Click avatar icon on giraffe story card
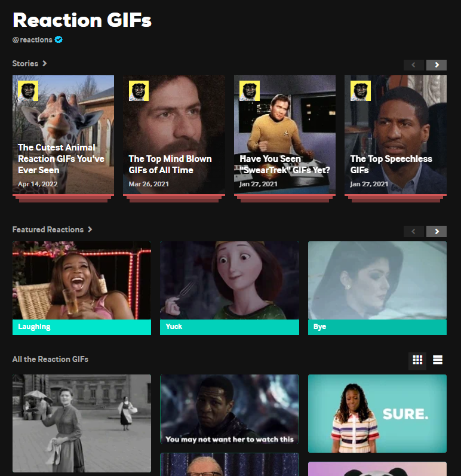The height and width of the screenshot is (476, 461). point(28,91)
